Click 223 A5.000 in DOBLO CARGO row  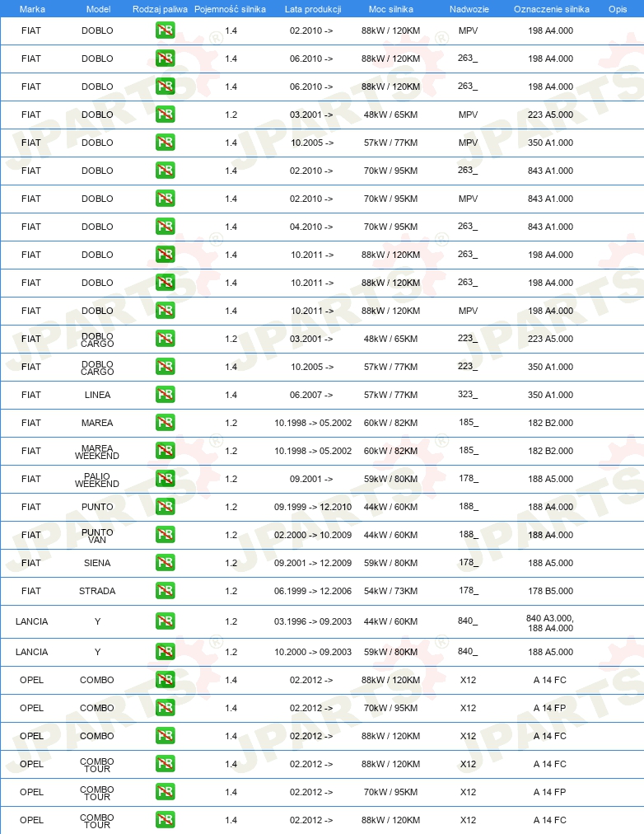click(x=550, y=339)
